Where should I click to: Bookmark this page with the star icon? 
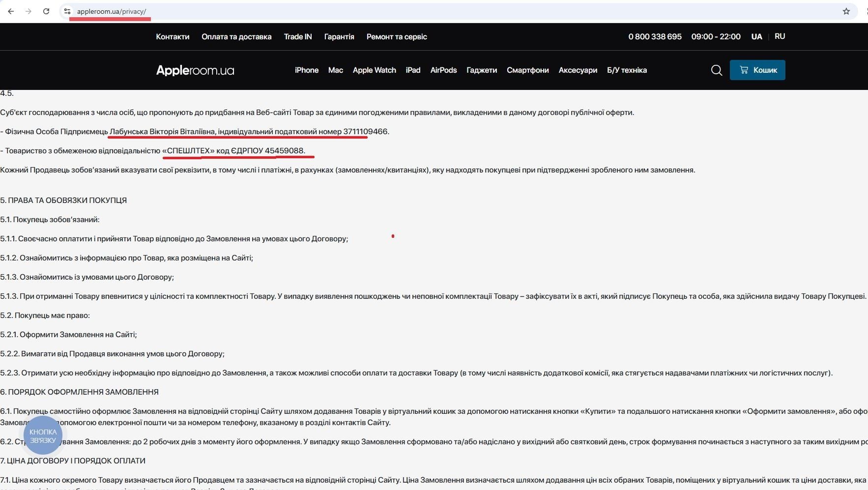pos(846,11)
